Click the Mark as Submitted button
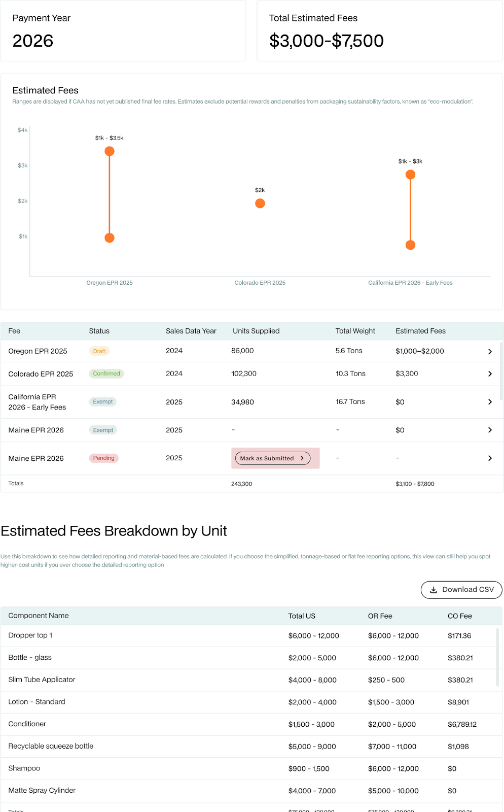This screenshot has height=812, width=504. point(273,458)
